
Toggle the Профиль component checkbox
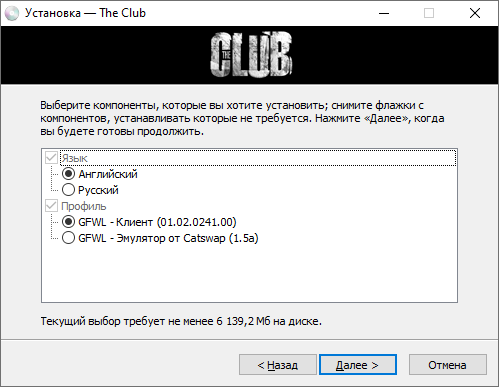51,206
